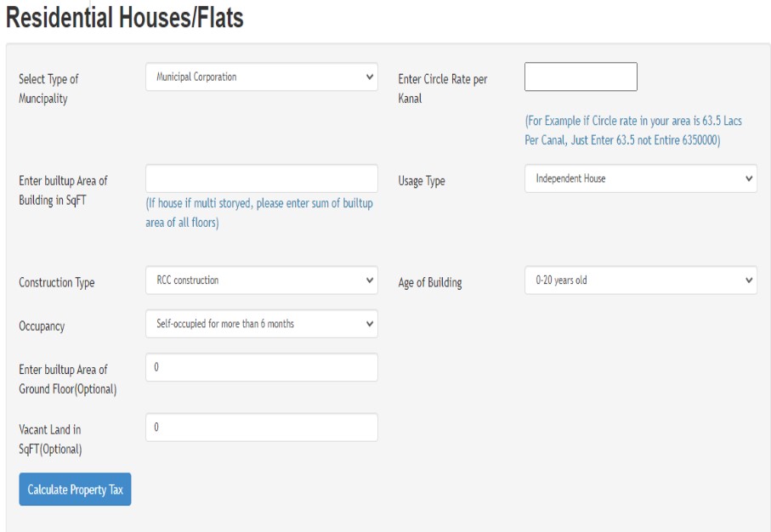
Task: Open the Construction Type dropdown
Action: (261, 280)
